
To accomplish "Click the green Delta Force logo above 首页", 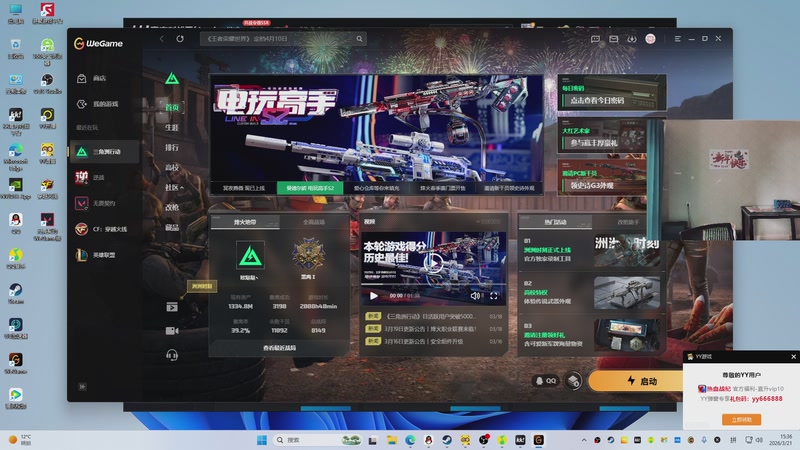I will tap(172, 79).
